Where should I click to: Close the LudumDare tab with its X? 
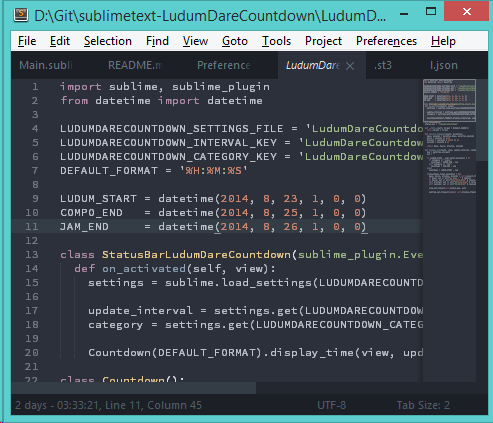350,66
